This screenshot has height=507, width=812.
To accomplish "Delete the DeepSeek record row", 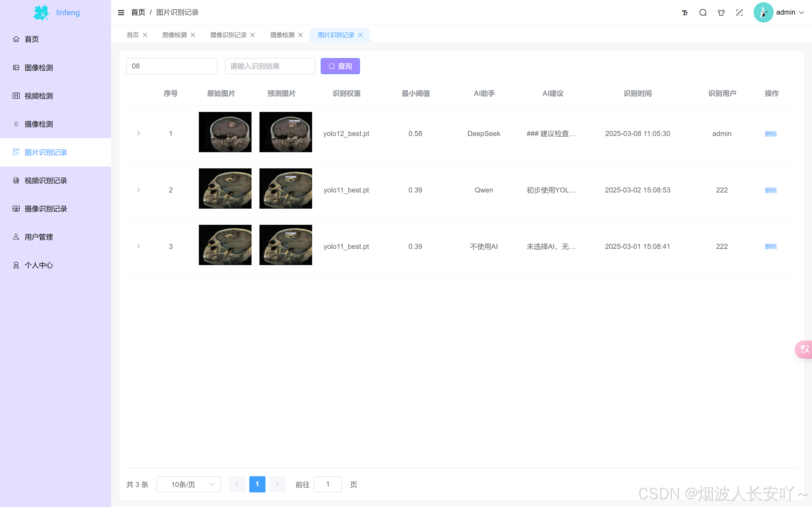I will coord(770,134).
